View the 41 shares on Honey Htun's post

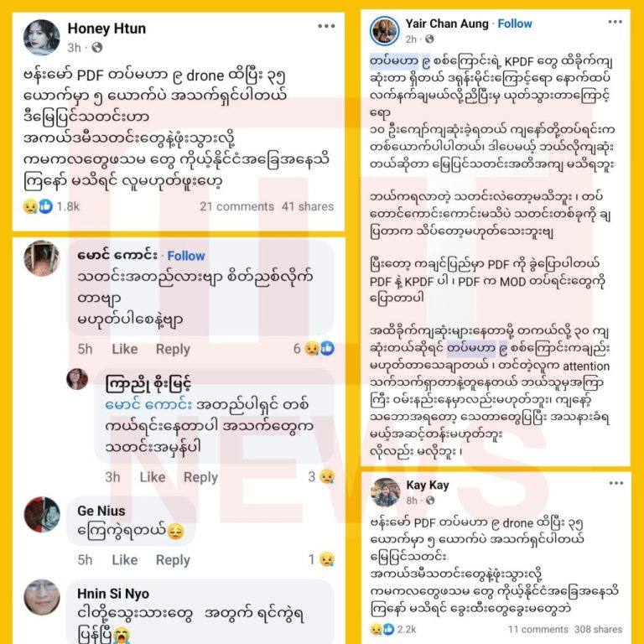308,206
